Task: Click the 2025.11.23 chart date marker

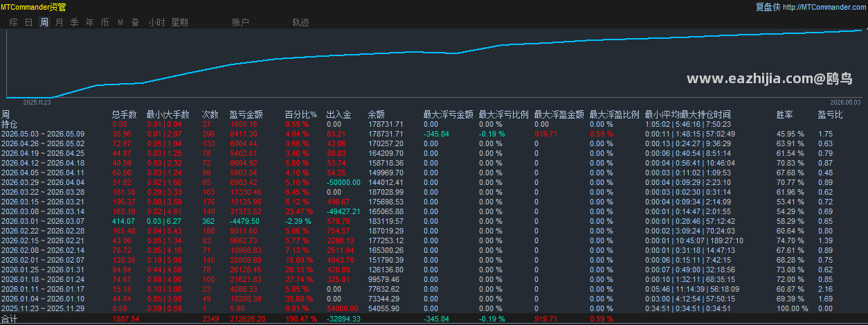Action: click(37, 101)
